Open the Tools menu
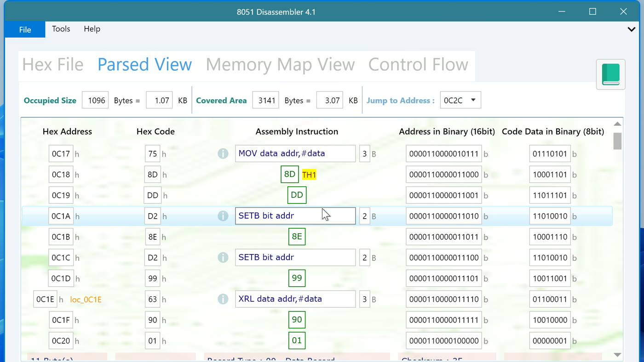 pos(61,29)
